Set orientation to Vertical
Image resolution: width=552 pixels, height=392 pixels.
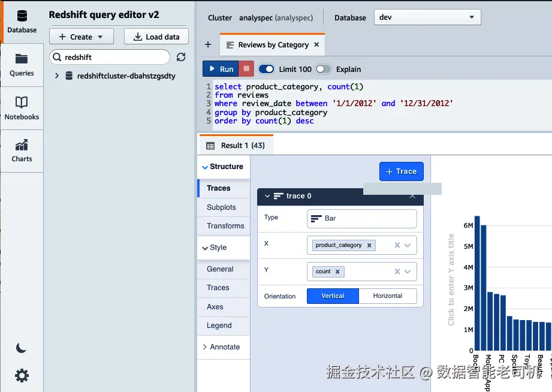click(333, 296)
